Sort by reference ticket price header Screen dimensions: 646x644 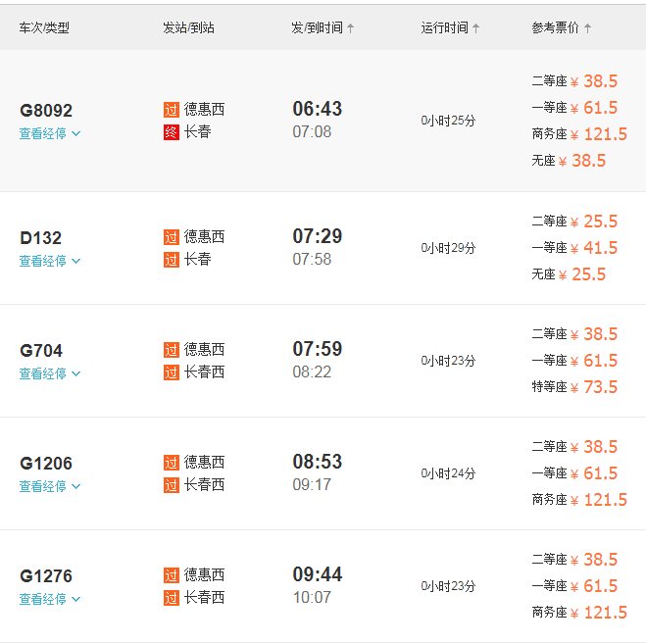(x=561, y=27)
